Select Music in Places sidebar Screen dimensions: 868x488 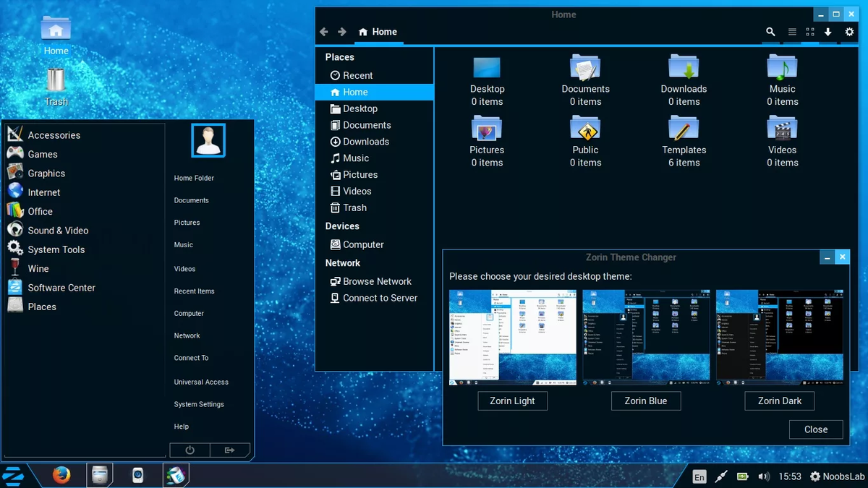pyautogui.click(x=374, y=158)
